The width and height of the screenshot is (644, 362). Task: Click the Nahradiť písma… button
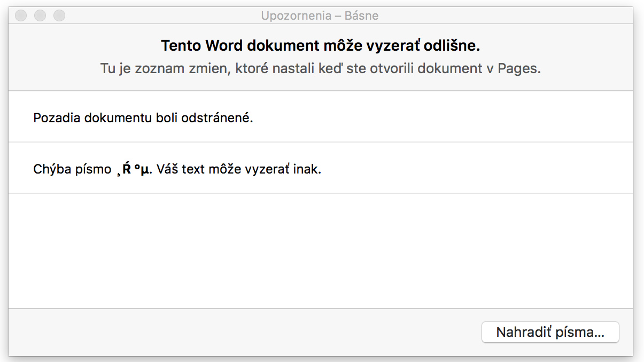[x=550, y=332]
